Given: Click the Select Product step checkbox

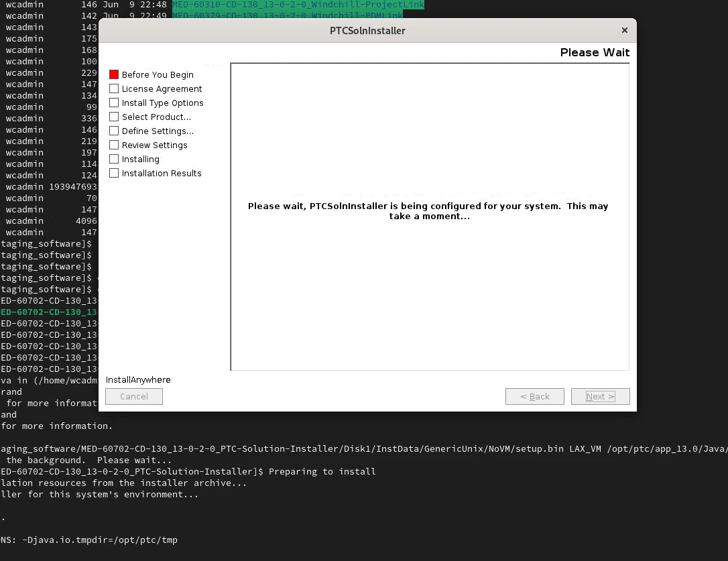Looking at the screenshot, I should (114, 117).
